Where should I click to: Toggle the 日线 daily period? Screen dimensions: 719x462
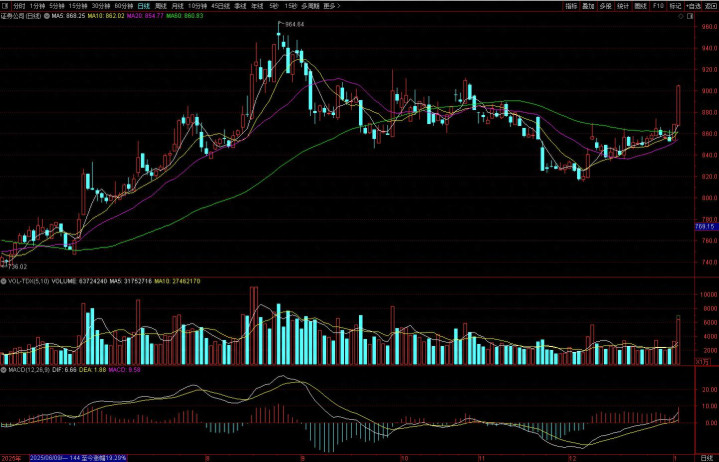143,6
